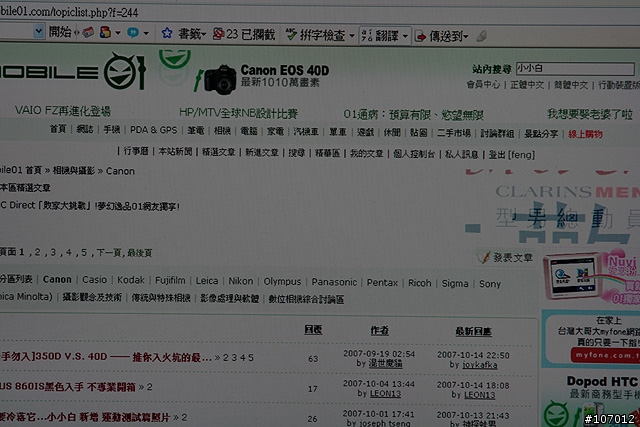This screenshot has width=640, height=427.
Task: Click the highlighter pen toolbar icon
Action: point(481,36)
